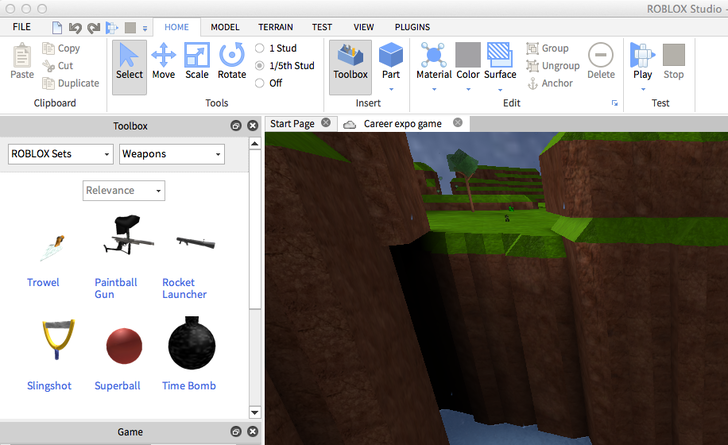Screen dimensions: 728x445
Task: Click the Time Bomb thumbnail
Action: (x=191, y=343)
